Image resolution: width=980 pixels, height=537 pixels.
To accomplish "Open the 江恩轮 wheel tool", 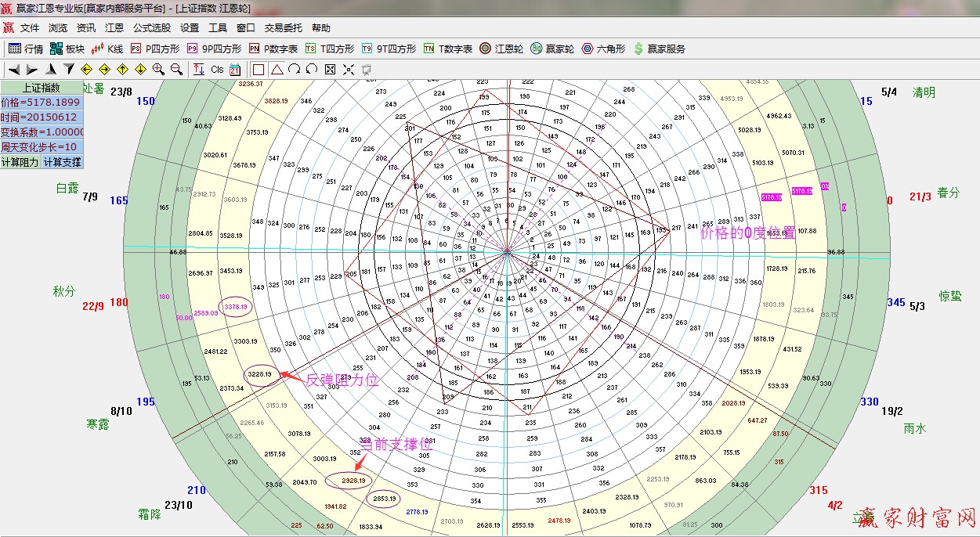I will click(501, 49).
